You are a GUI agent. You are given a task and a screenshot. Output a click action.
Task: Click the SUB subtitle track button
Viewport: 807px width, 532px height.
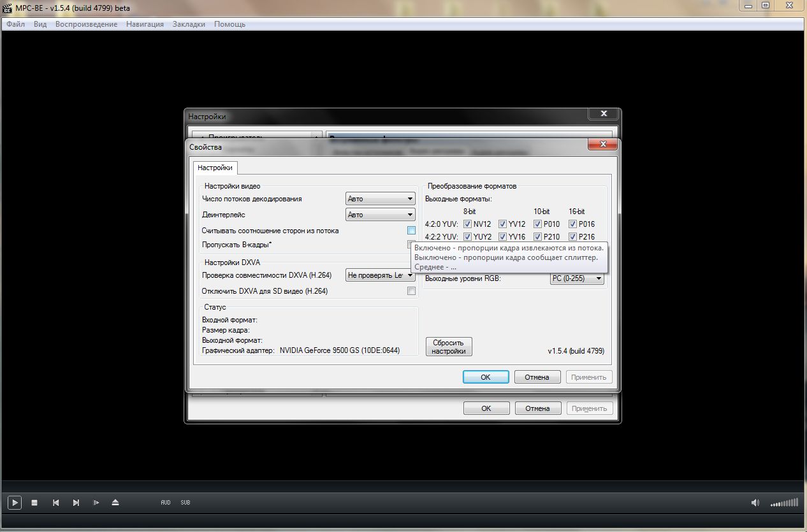[185, 503]
